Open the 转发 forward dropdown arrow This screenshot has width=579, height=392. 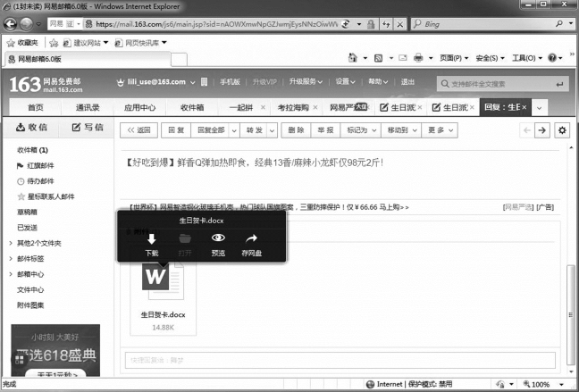pyautogui.click(x=273, y=130)
